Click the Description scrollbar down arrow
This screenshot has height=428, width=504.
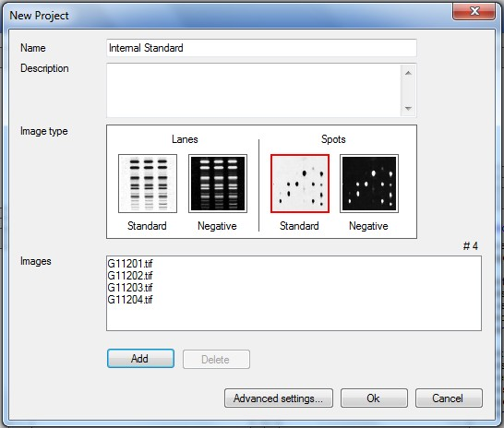tap(408, 108)
